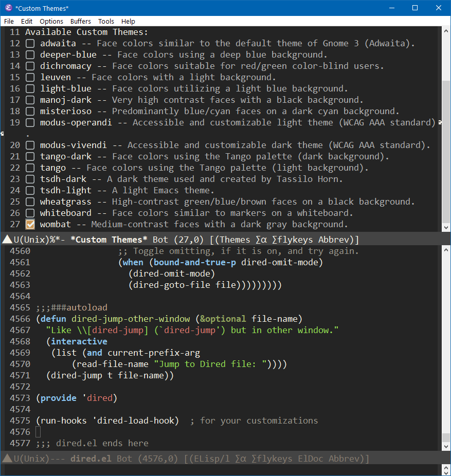Image resolution: width=451 pixels, height=476 pixels.
Task: Check the whiteboard theme checkbox
Action: [x=30, y=213]
